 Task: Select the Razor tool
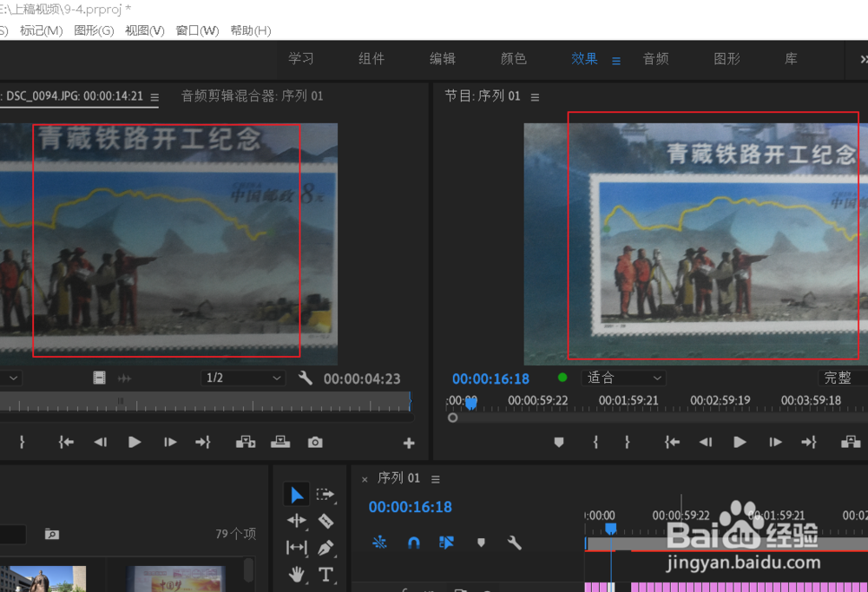pyautogui.click(x=325, y=521)
